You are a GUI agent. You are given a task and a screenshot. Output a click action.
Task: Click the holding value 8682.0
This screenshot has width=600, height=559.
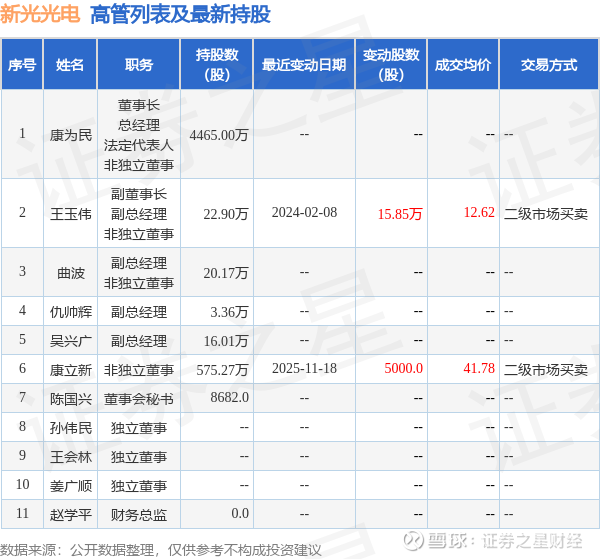tap(230, 398)
